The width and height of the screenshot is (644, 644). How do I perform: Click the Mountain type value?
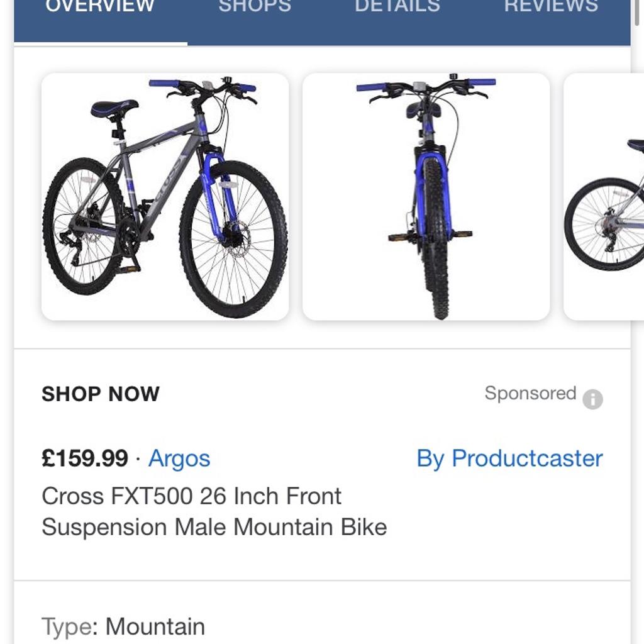[155, 626]
